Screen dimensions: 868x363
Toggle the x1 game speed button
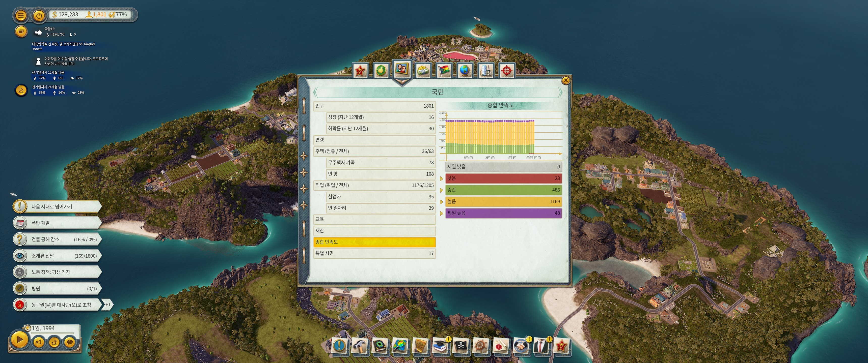click(38, 342)
